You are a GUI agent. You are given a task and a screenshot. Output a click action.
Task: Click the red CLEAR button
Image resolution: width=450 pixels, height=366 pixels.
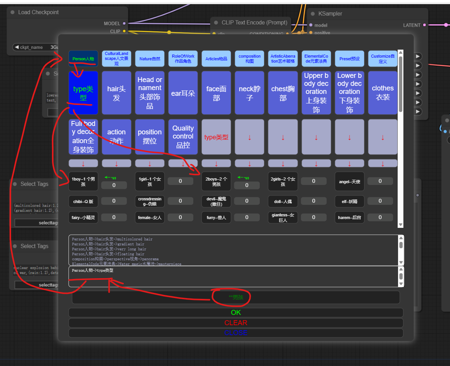pyautogui.click(x=236, y=323)
